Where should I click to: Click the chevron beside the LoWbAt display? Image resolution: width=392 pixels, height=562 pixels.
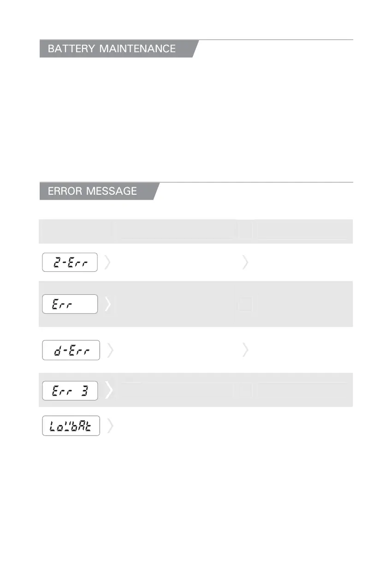click(x=109, y=426)
